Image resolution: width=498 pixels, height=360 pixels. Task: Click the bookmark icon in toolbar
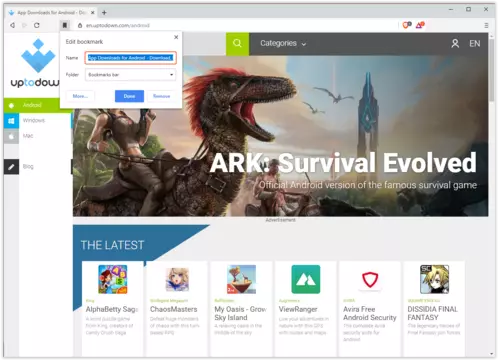[x=65, y=25]
